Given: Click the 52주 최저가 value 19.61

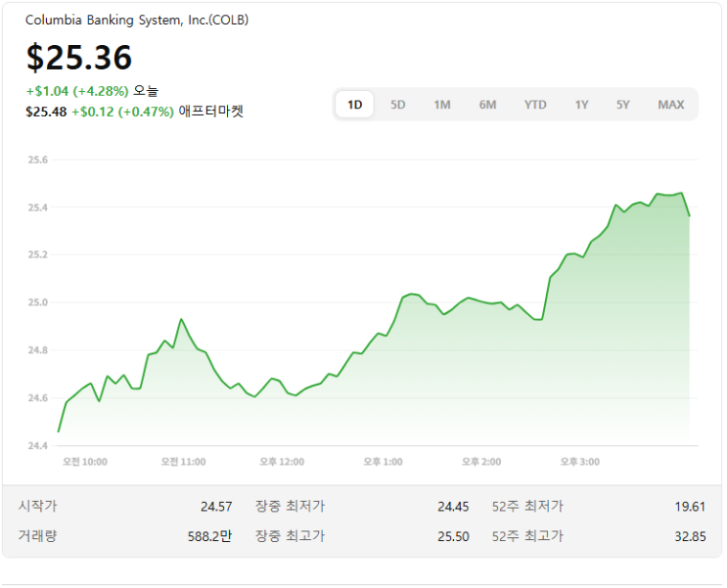Looking at the screenshot, I should tap(690, 507).
